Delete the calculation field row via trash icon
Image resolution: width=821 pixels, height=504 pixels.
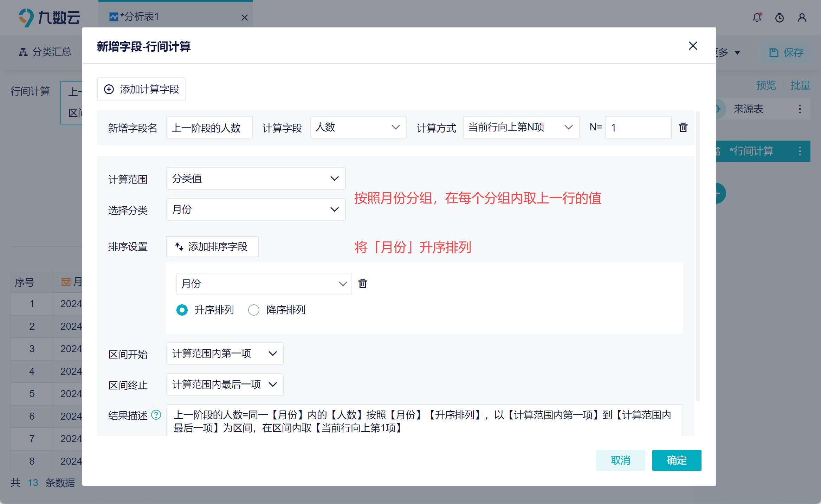683,127
